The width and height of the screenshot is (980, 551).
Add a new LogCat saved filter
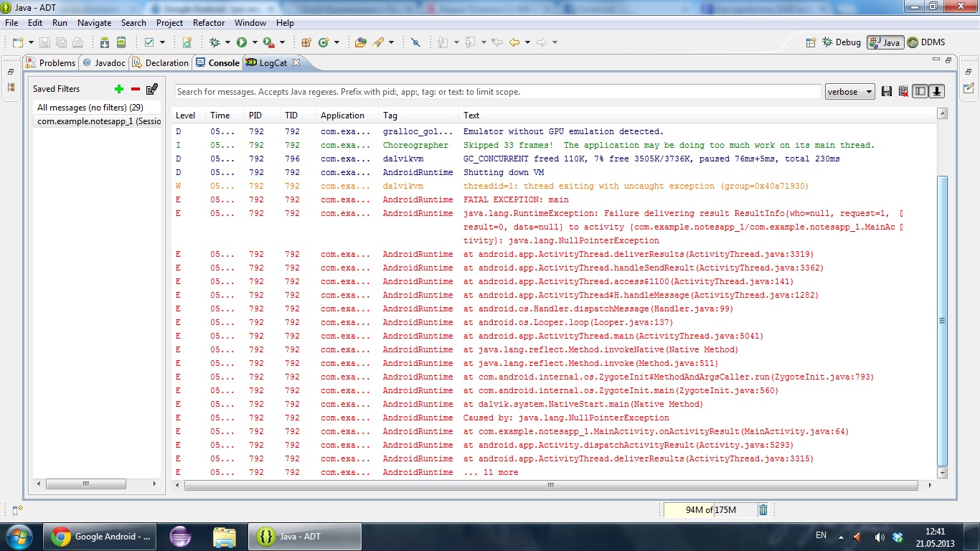(x=119, y=89)
